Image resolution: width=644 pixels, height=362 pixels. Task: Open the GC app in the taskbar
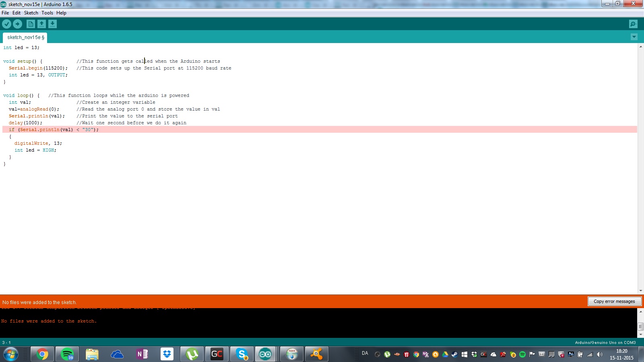(x=217, y=354)
